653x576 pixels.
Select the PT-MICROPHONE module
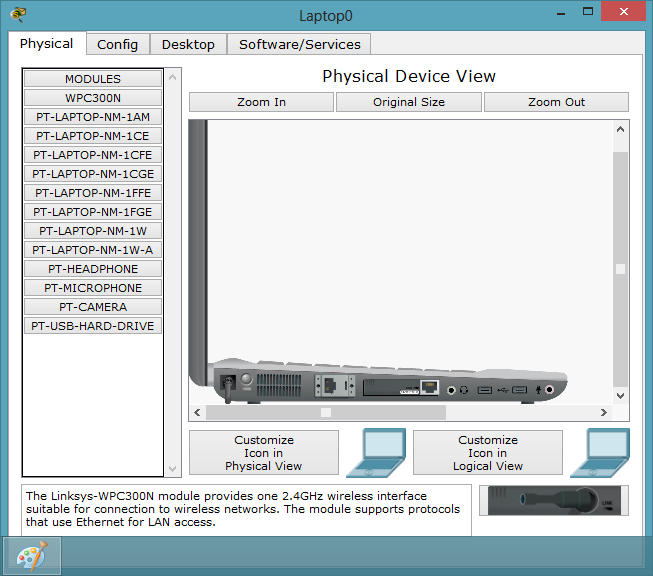[93, 288]
